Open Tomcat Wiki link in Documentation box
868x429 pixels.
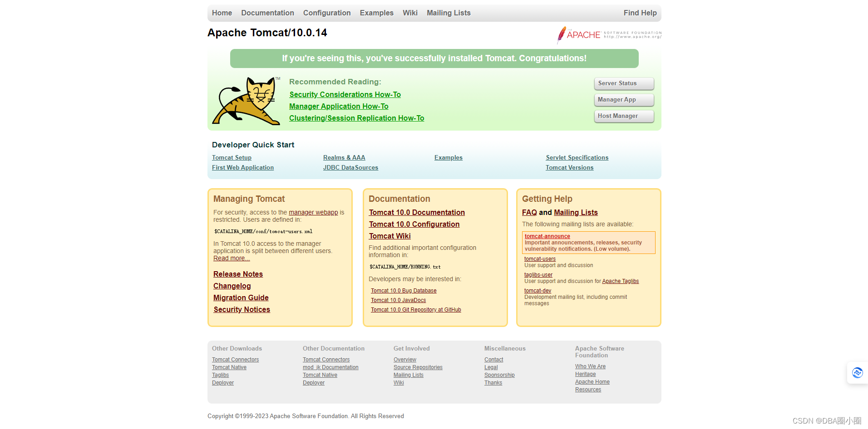390,236
